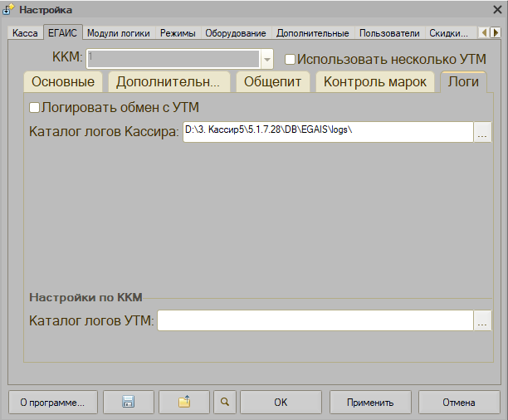Select the Контроль марок sub-tab

click(x=375, y=82)
